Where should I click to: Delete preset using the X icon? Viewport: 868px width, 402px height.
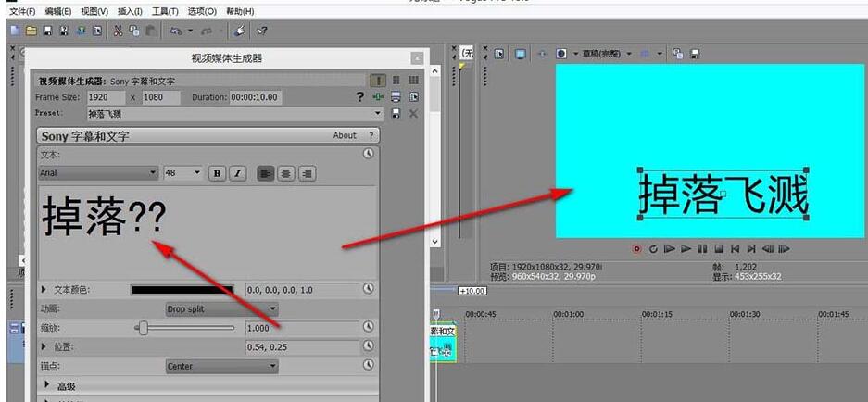click(x=413, y=114)
